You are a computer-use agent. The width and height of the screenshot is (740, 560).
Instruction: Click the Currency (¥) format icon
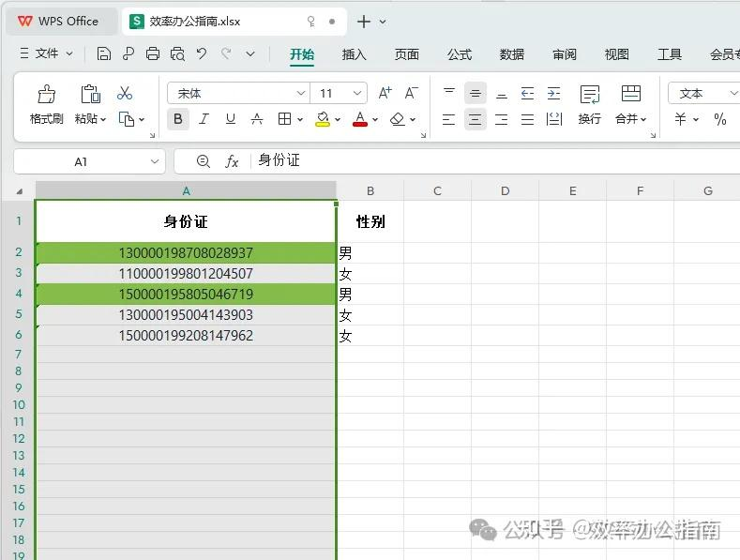[x=680, y=119]
